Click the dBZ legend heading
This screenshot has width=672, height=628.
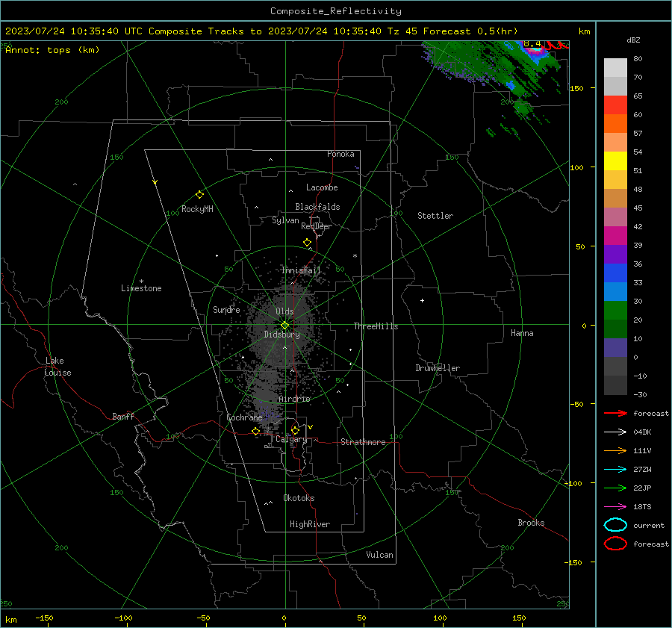point(633,40)
